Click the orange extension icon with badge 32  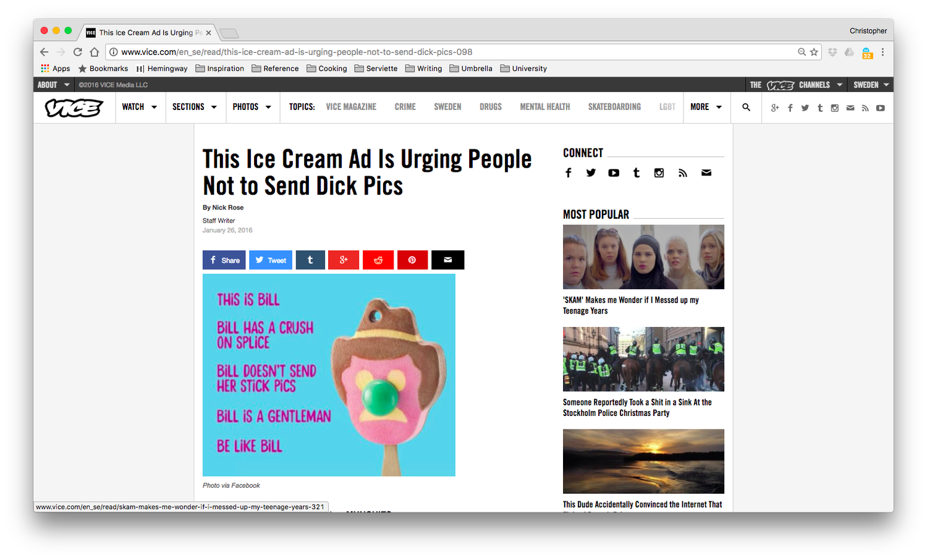(x=867, y=53)
